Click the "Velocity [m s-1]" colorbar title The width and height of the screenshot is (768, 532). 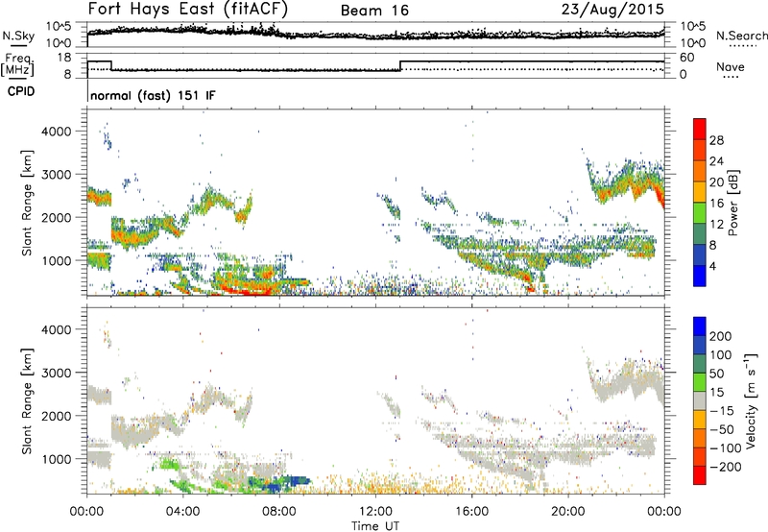751,400
